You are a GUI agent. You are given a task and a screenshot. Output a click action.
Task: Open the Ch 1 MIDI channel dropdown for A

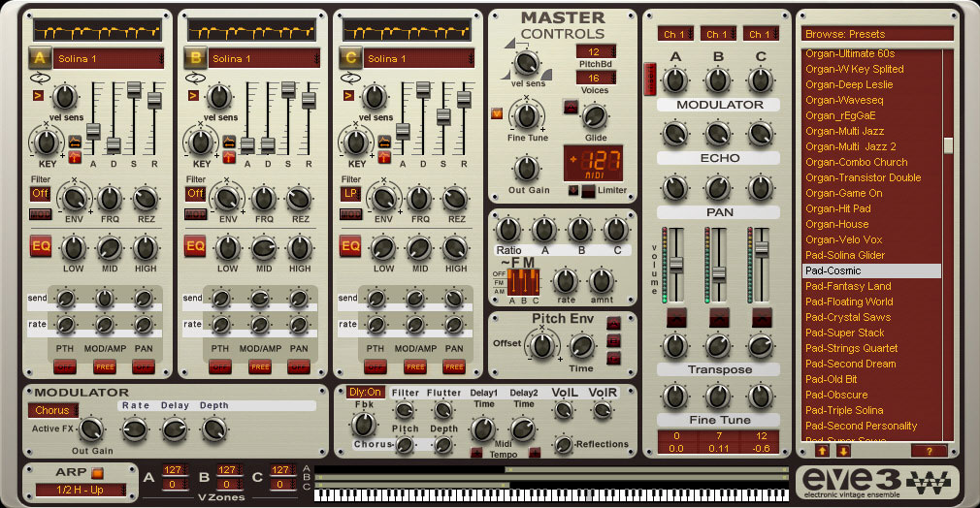pyautogui.click(x=675, y=34)
